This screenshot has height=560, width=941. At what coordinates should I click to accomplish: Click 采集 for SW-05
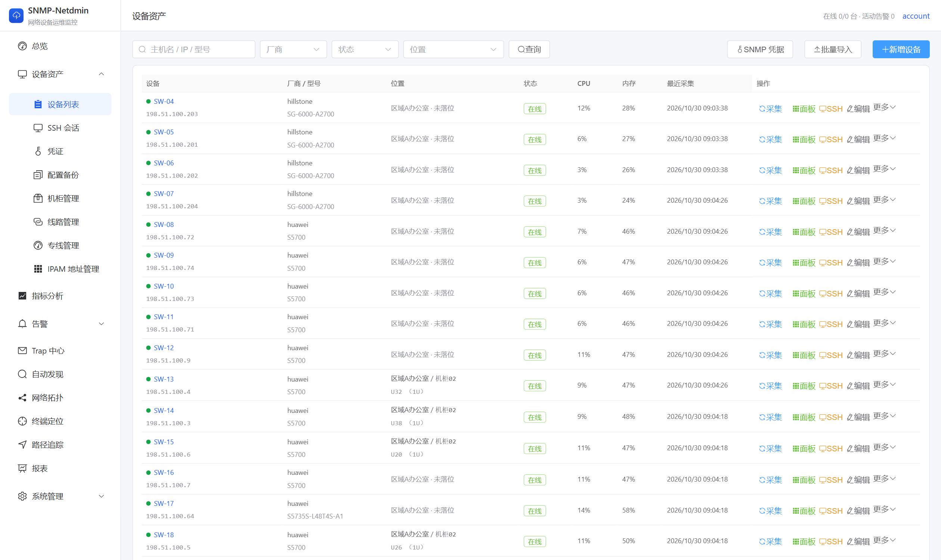click(770, 140)
